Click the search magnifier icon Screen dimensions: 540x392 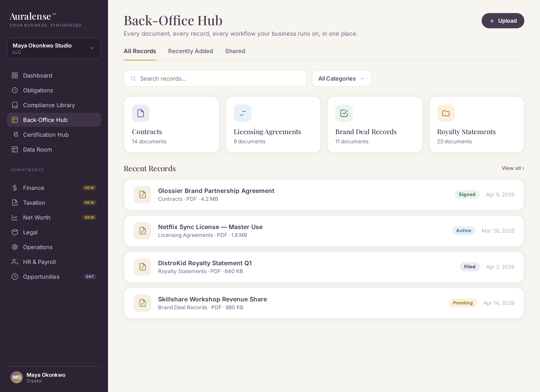[133, 79]
